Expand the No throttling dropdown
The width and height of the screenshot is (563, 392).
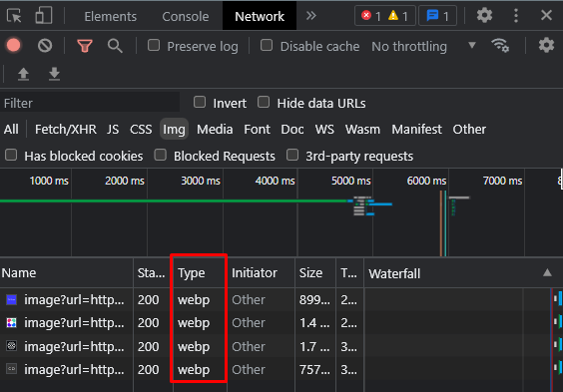tap(423, 46)
